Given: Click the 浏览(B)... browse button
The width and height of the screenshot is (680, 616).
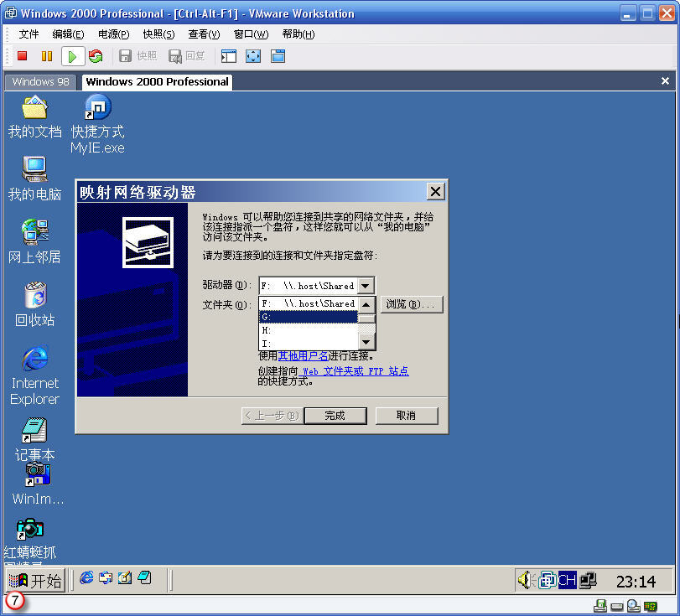Looking at the screenshot, I should coord(411,304).
